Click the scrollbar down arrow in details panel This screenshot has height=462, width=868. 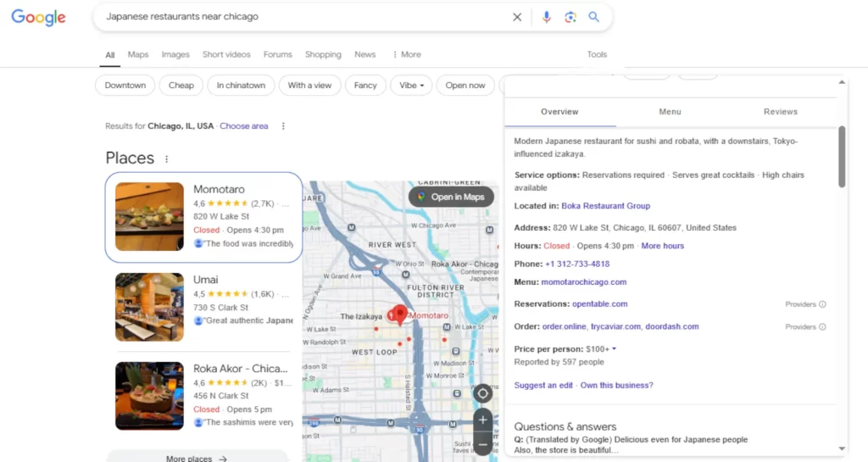tap(842, 448)
